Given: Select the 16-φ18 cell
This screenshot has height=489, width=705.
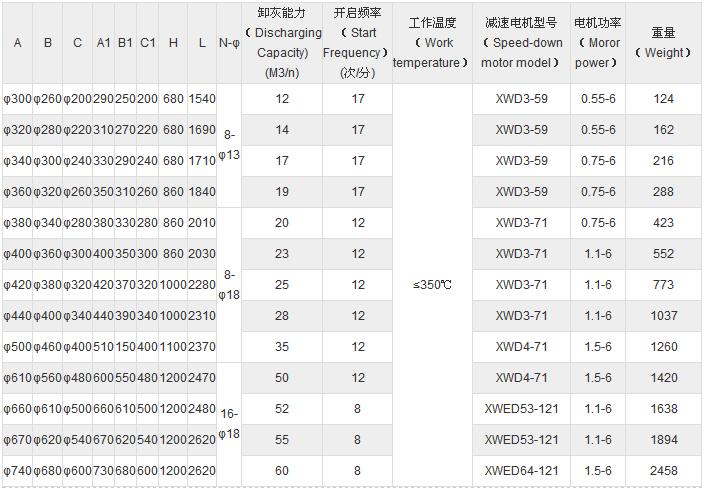Looking at the screenshot, I should tap(229, 424).
